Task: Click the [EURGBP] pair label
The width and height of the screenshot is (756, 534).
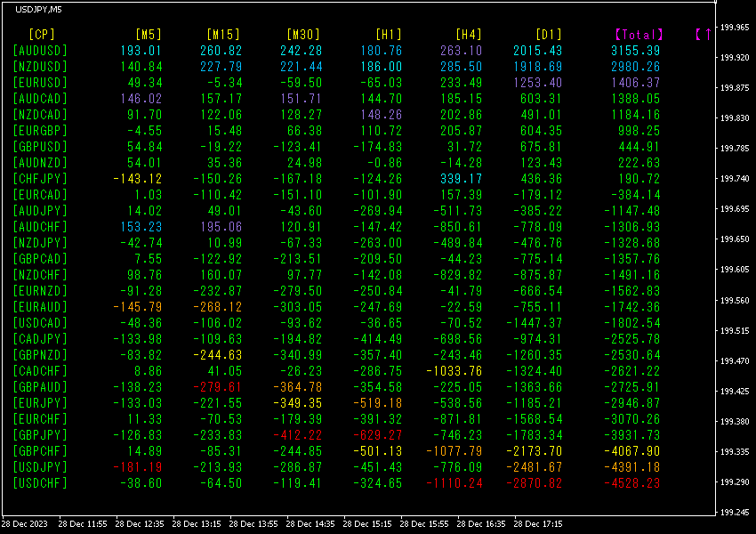Action: (x=40, y=131)
